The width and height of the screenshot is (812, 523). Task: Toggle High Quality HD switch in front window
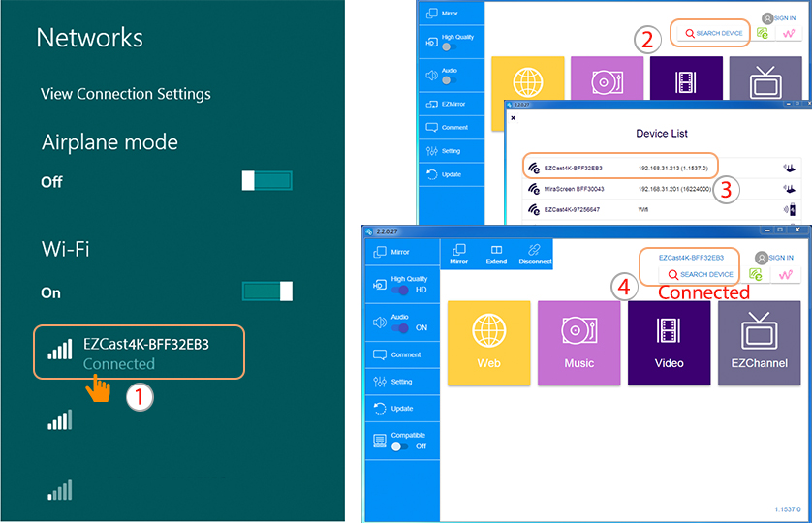coord(399,290)
